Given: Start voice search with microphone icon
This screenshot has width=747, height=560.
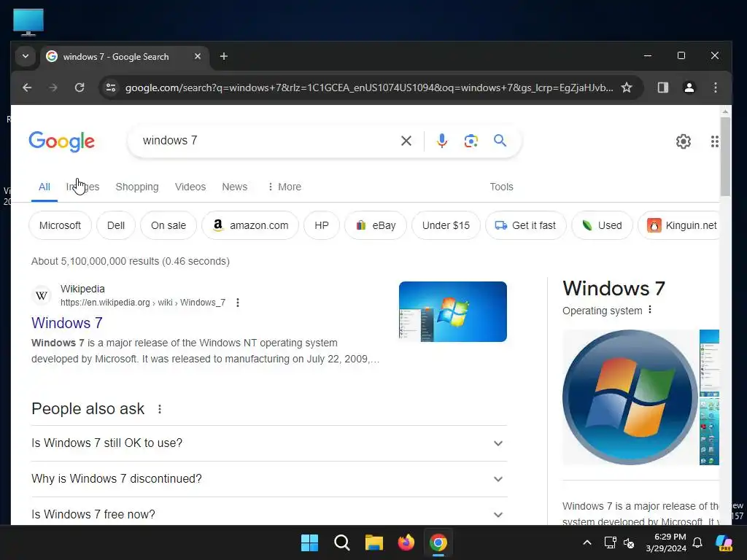Looking at the screenshot, I should click(x=441, y=141).
